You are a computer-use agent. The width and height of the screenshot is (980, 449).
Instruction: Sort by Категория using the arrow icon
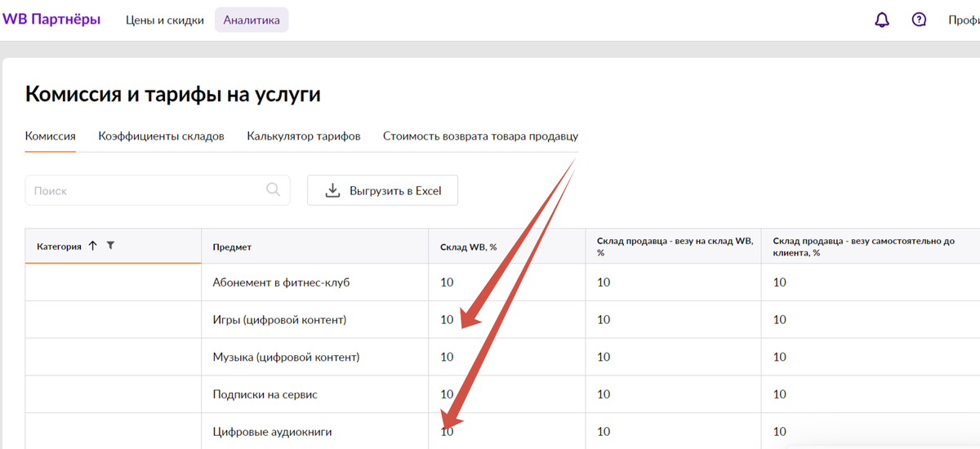[x=92, y=246]
